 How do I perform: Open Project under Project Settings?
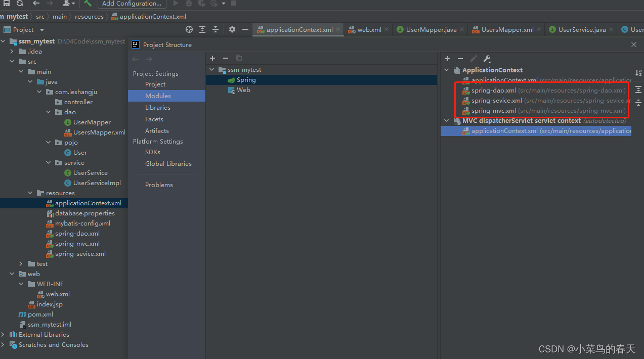click(155, 84)
